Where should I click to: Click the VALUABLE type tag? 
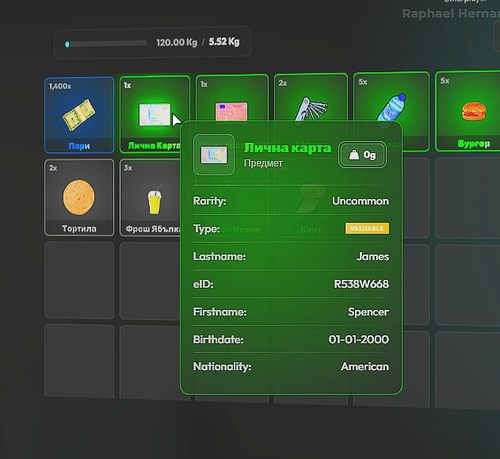367,228
